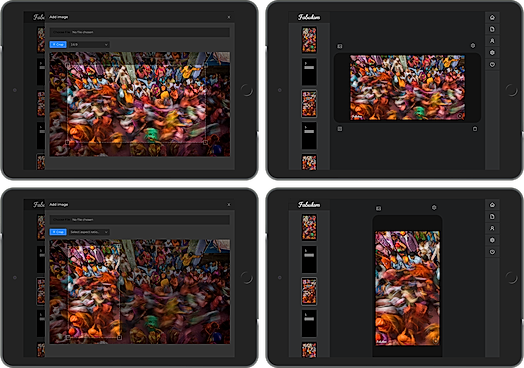Select second black thumbnail on portrait preview screen

[x=309, y=259]
